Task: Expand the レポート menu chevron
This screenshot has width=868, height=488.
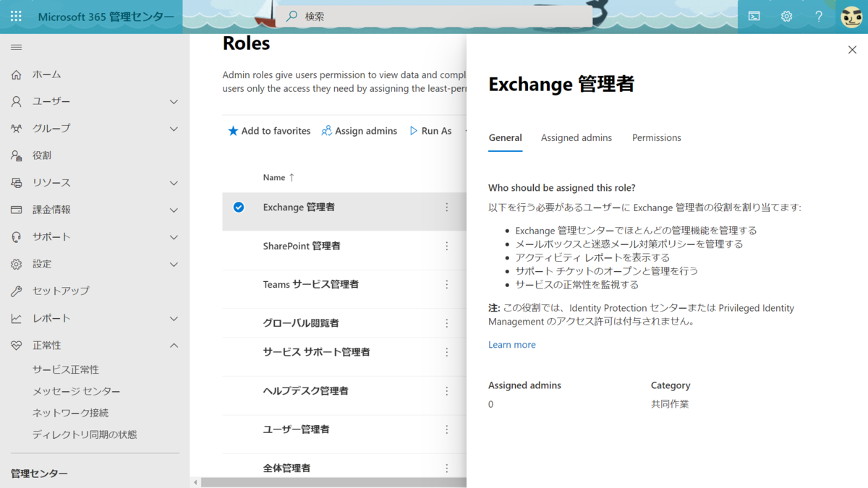Action: click(x=174, y=319)
